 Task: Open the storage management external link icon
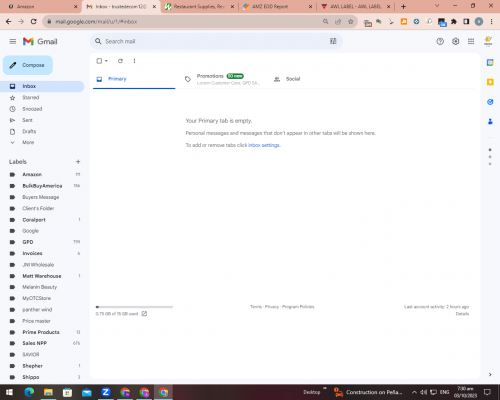click(x=144, y=314)
